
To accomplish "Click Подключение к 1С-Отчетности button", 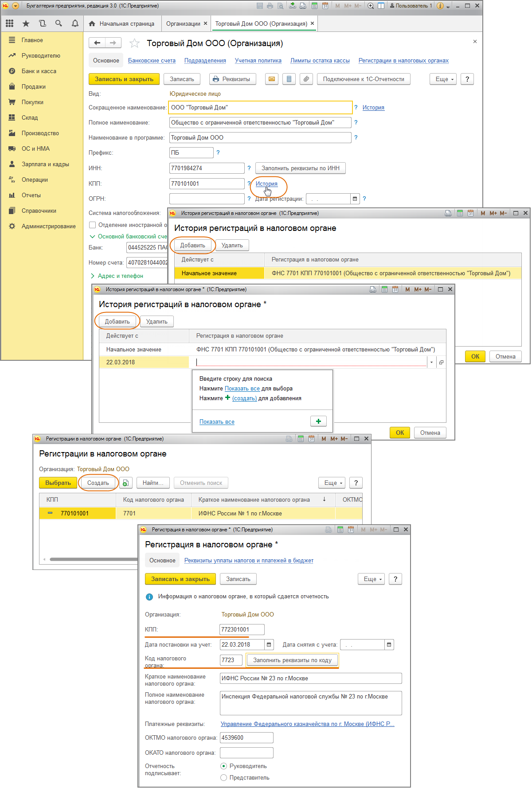I will [364, 79].
